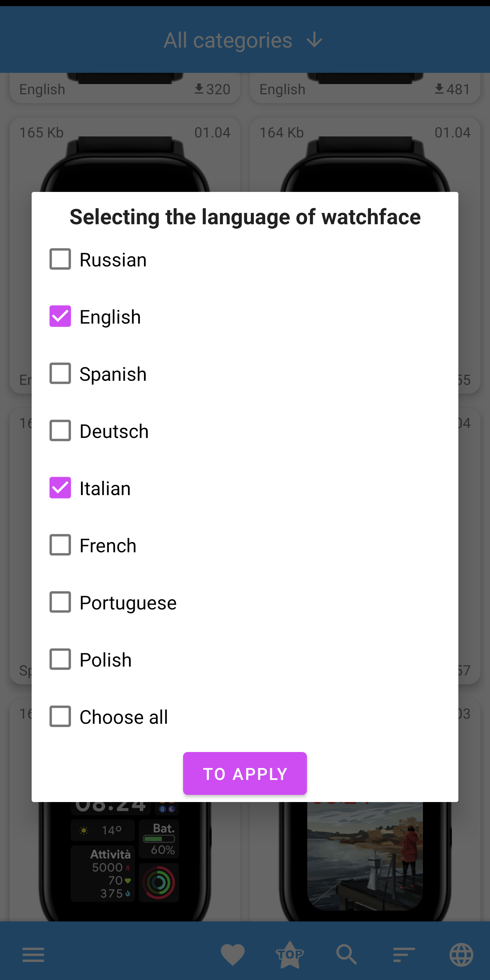Check the Russian language checkbox
Image resolution: width=490 pixels, height=980 pixels.
[x=60, y=259]
